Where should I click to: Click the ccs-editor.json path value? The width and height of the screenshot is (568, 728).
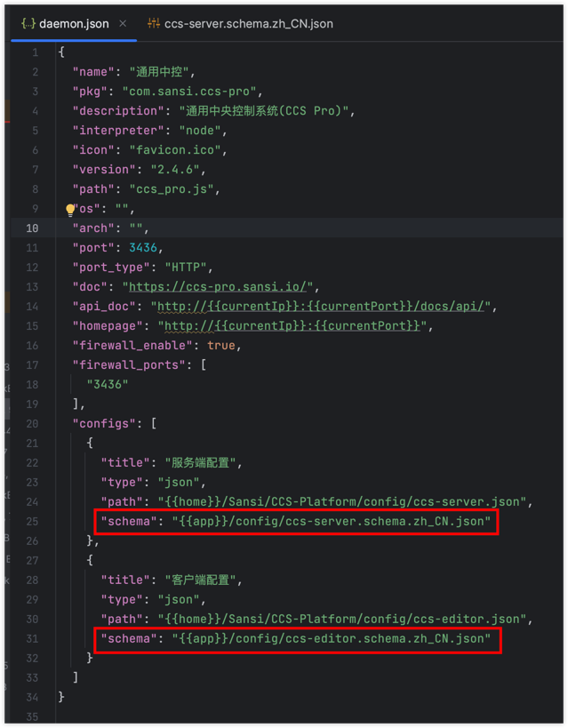(342, 619)
